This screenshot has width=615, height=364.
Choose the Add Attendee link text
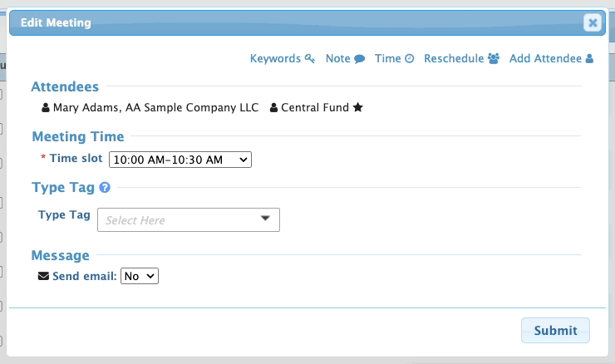click(546, 59)
